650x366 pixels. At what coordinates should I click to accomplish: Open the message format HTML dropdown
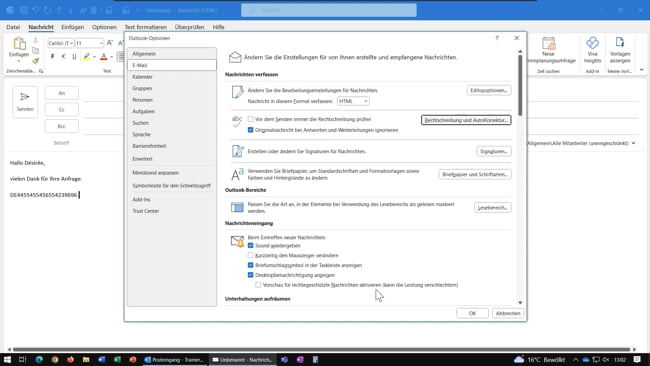[x=353, y=101]
